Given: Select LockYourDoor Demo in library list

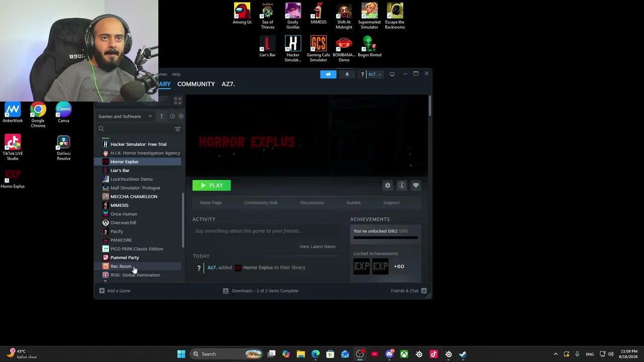Looking at the screenshot, I should point(137,179).
